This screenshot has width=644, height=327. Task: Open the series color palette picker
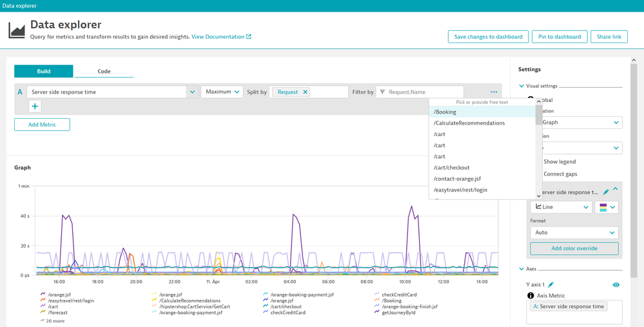[x=607, y=207]
